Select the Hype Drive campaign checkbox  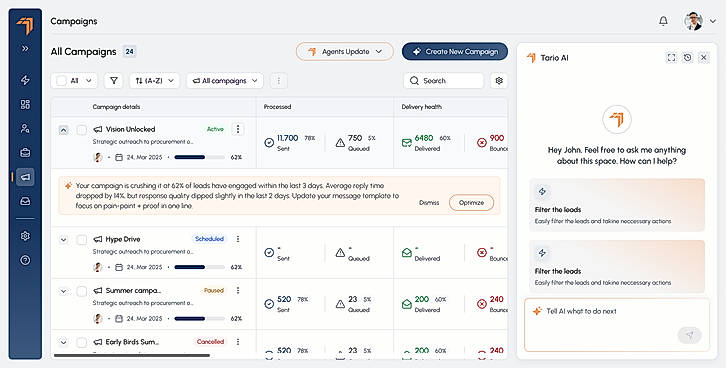[x=81, y=240]
